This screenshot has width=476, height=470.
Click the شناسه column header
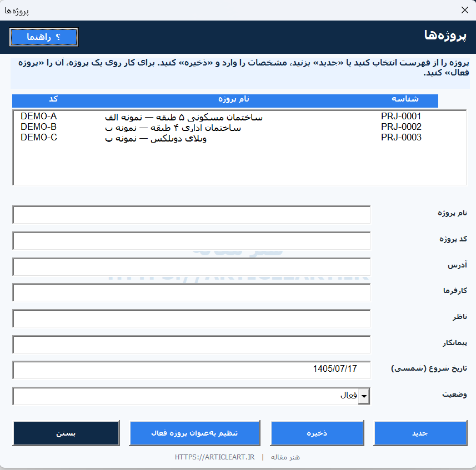405,99
